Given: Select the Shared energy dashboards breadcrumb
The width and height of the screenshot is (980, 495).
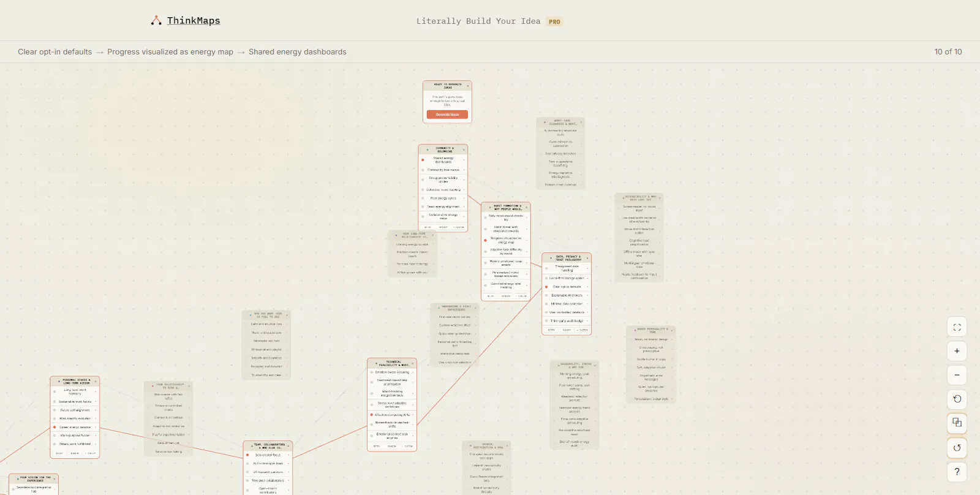Looking at the screenshot, I should point(298,52).
